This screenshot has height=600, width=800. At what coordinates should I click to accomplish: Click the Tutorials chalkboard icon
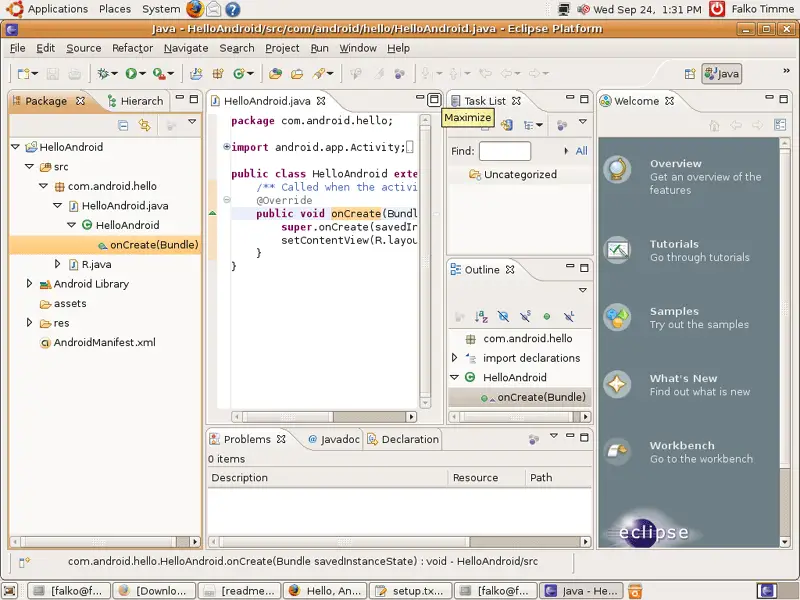(x=617, y=250)
